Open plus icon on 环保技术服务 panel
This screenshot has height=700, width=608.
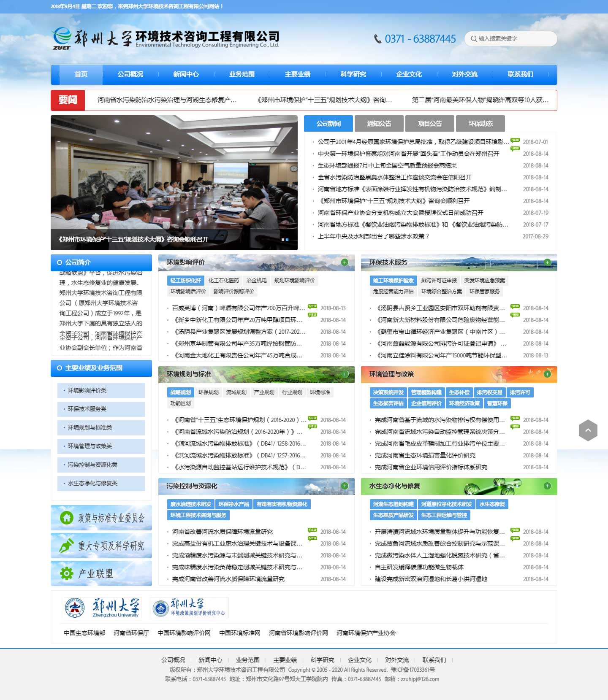pos(548,262)
